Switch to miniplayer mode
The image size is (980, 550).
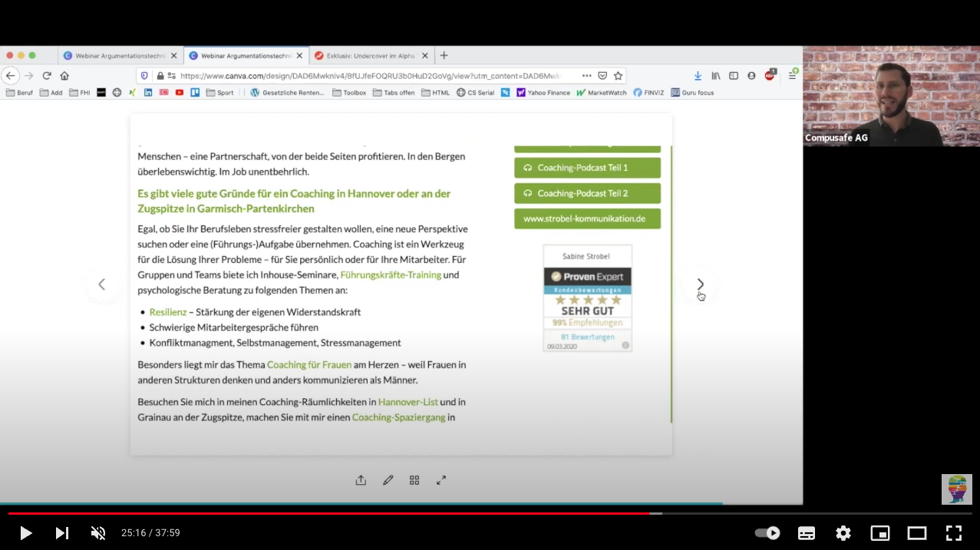(880, 533)
